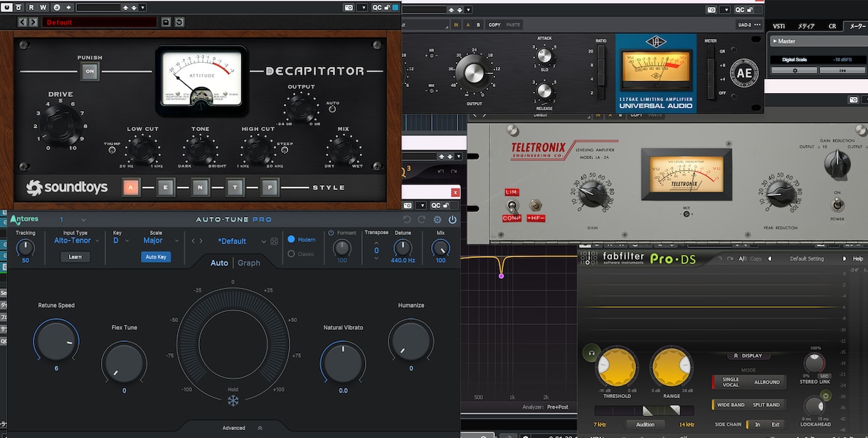Collapse the Master section triangle in meter panel
The image size is (868, 438).
point(774,41)
